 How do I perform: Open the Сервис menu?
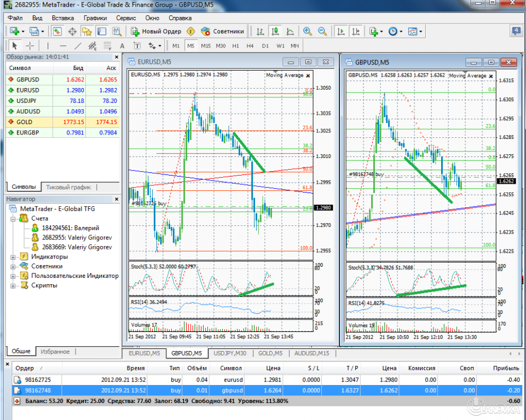click(126, 17)
